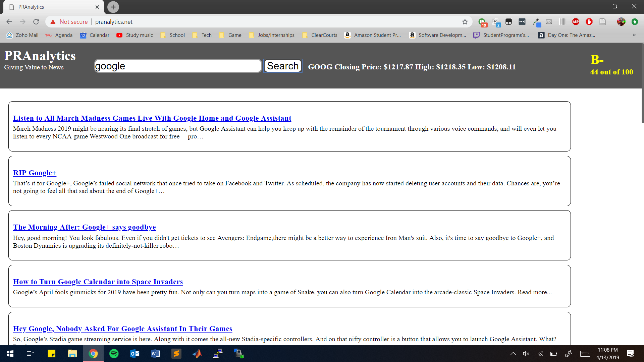
Task: Click the browser reload page icon
Action: pos(36,22)
